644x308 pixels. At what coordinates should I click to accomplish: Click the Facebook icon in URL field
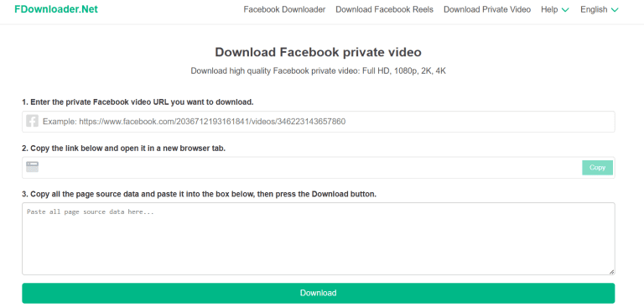click(x=32, y=122)
